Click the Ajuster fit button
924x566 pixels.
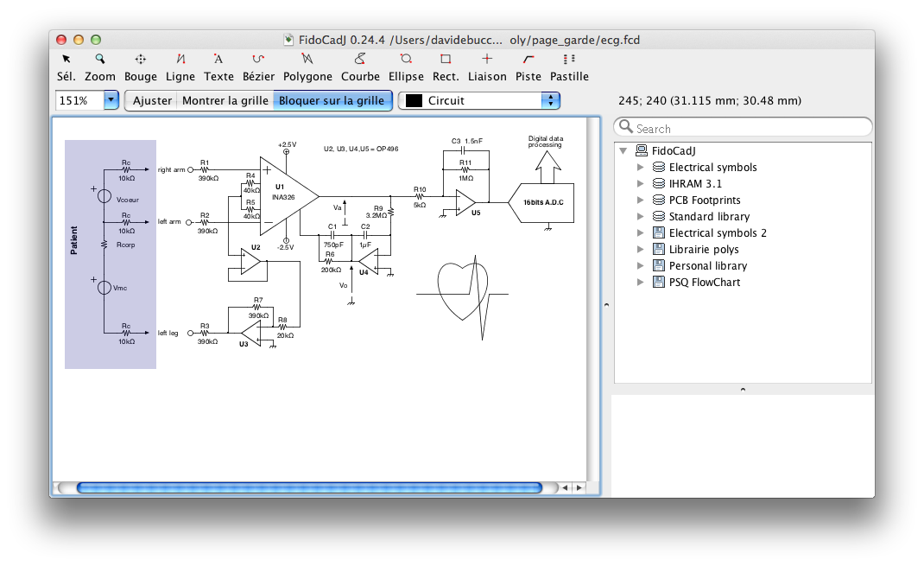tap(152, 100)
